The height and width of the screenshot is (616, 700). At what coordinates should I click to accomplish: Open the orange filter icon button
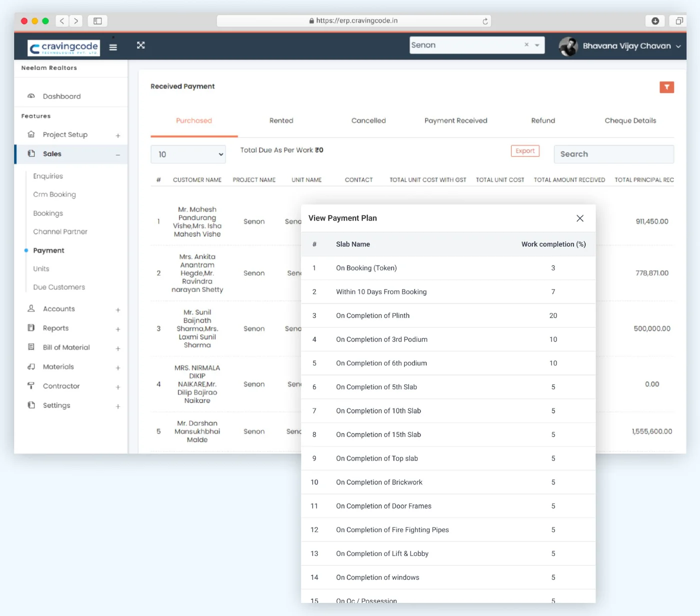[666, 87]
